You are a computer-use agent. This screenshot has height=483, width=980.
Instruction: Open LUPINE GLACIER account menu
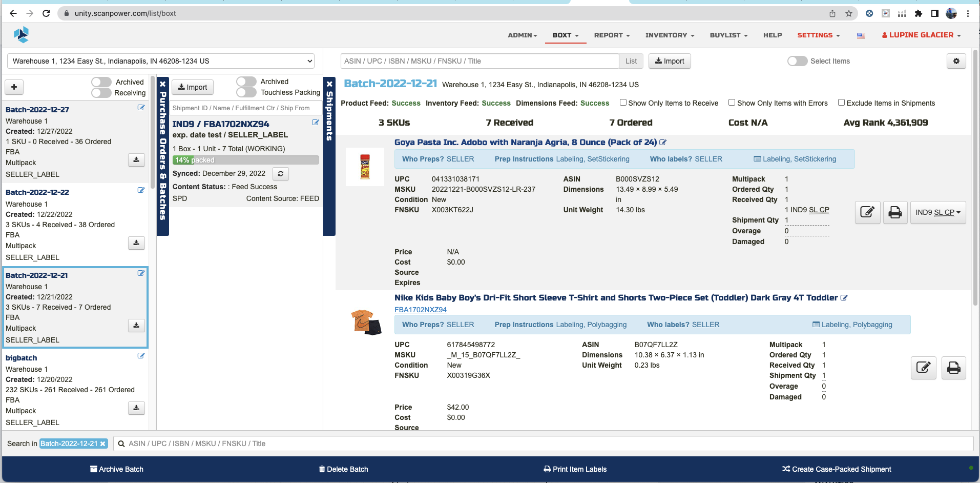[921, 35]
